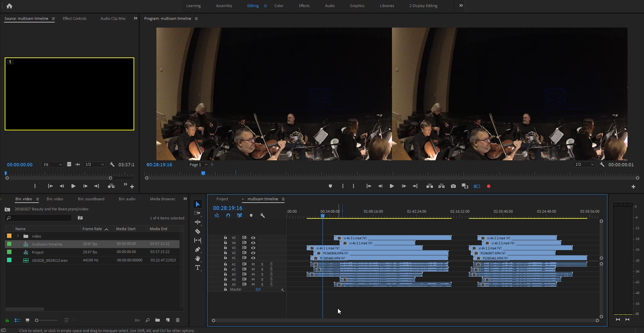Image resolution: width=644 pixels, height=333 pixels.
Task: Open the Page 1 dropdown
Action: point(198,165)
